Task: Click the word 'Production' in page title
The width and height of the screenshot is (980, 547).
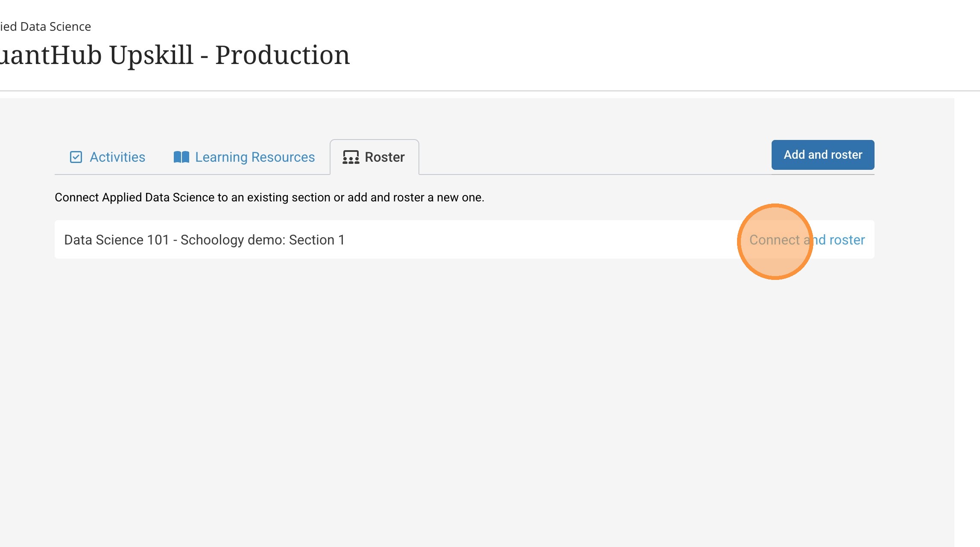Action: [282, 55]
